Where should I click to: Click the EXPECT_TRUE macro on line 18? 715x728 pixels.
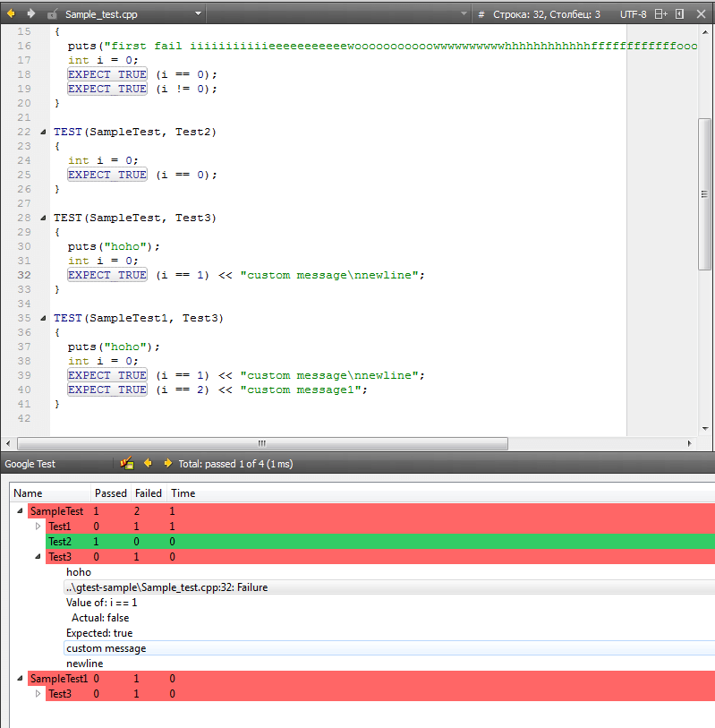pyautogui.click(x=107, y=74)
